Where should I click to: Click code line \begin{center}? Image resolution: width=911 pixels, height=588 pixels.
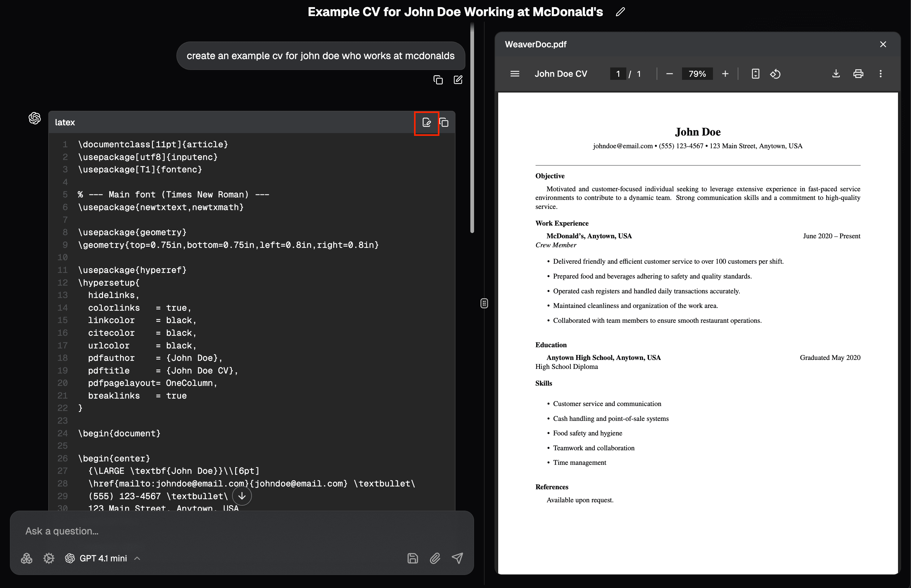point(114,458)
